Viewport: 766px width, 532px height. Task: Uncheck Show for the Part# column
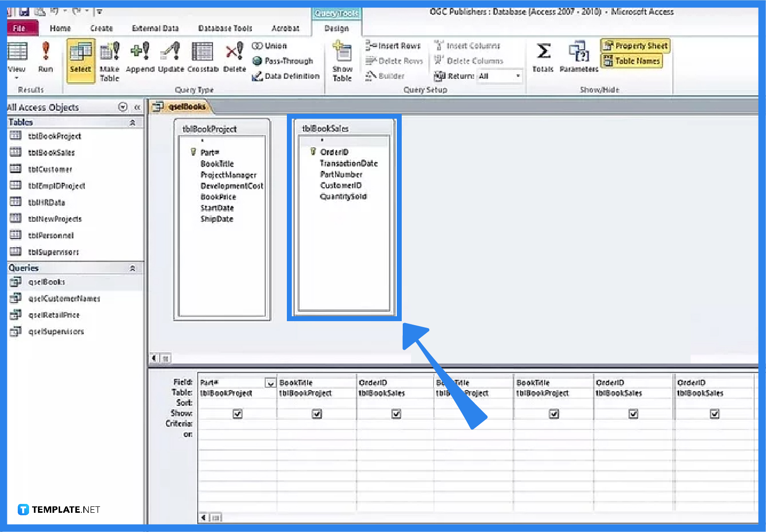pyautogui.click(x=238, y=414)
